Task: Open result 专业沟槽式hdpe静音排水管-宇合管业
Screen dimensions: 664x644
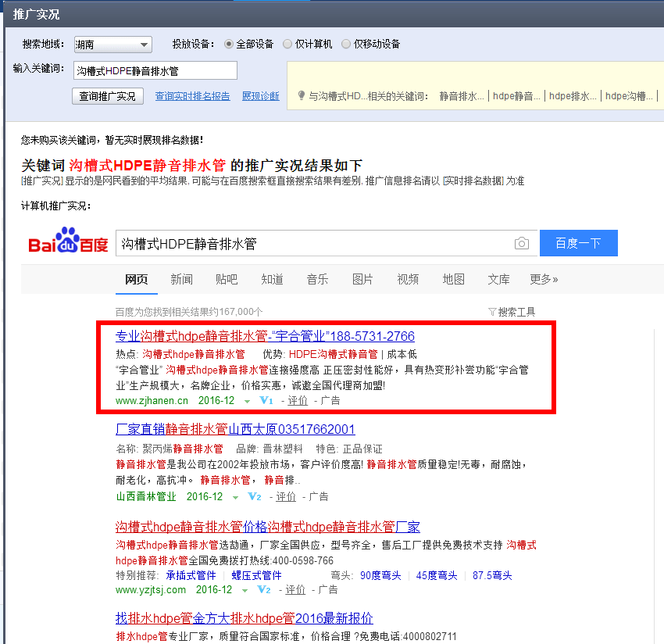Action: [265, 336]
